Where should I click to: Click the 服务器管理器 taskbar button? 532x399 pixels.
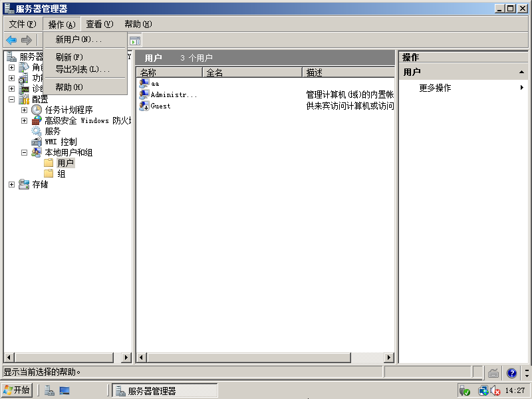(165, 391)
